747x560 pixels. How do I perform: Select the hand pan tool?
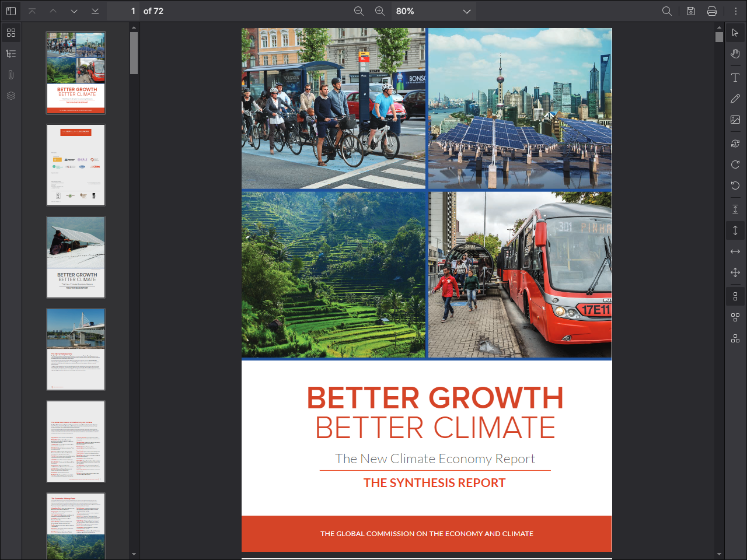(x=735, y=54)
